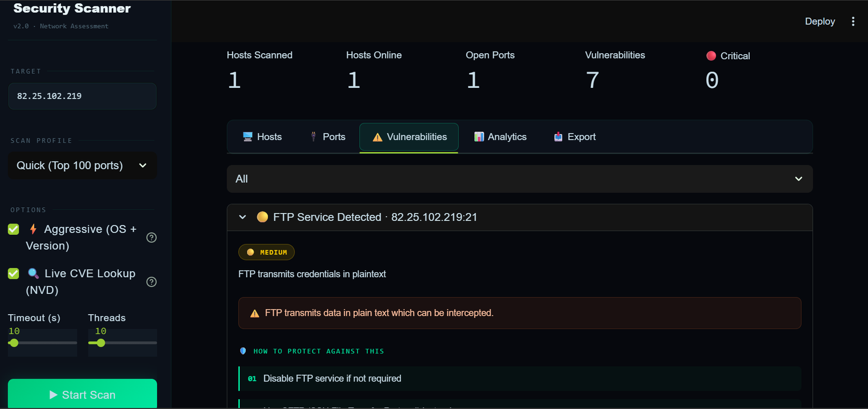Click the shield icon by How To Protect
Image resolution: width=868 pixels, height=409 pixels.
point(243,351)
